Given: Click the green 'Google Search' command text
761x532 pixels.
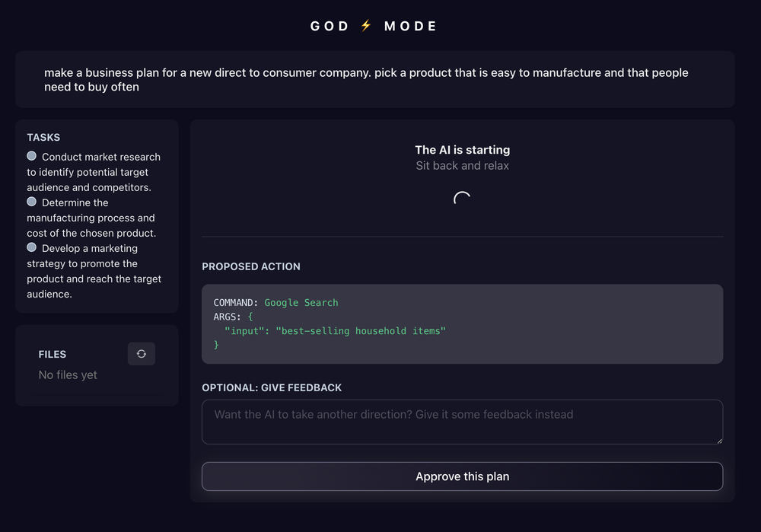Looking at the screenshot, I should 300,302.
